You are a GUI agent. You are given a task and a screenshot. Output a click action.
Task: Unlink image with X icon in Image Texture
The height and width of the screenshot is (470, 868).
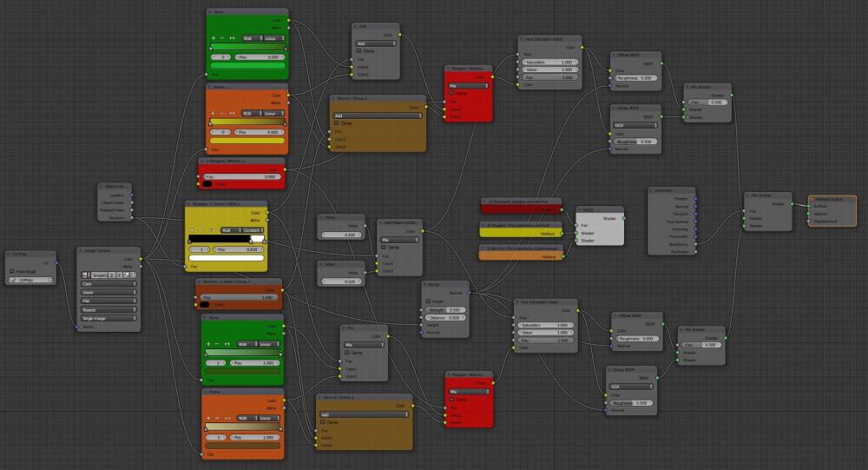click(133, 275)
